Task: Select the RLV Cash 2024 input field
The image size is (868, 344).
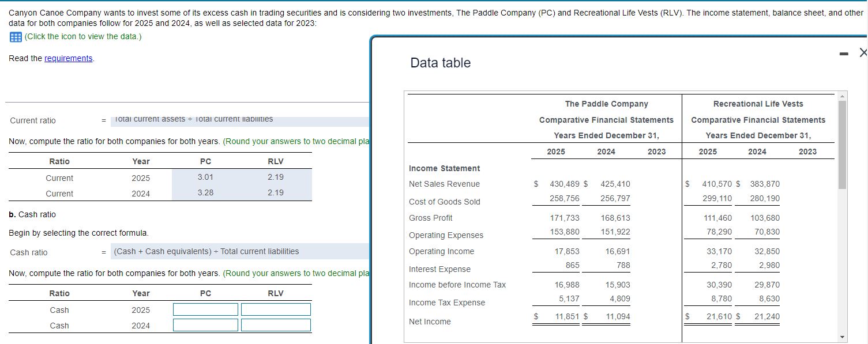Action: tap(276, 324)
